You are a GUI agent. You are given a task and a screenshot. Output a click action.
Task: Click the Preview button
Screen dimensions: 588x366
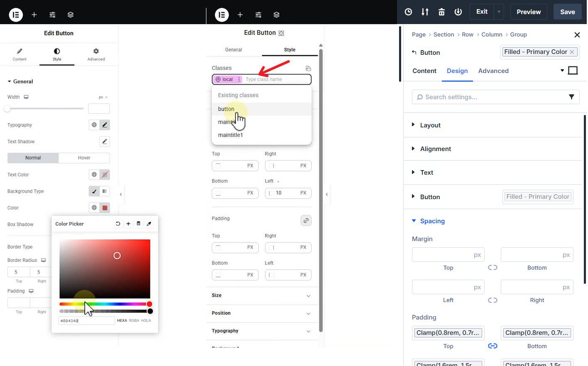[528, 12]
